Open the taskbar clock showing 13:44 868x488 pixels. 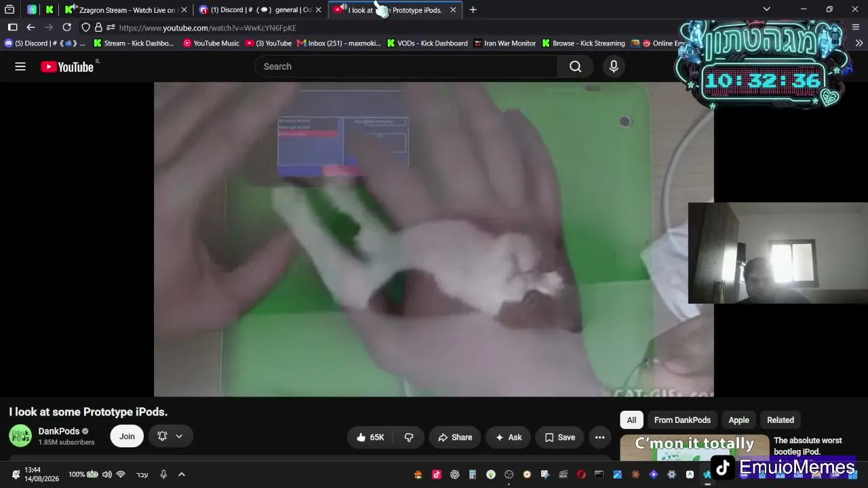click(x=41, y=474)
